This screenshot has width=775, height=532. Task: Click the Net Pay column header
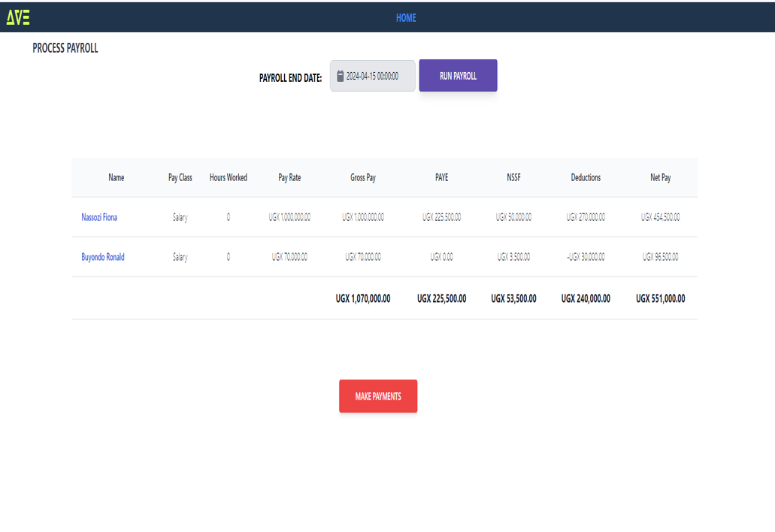coord(661,178)
